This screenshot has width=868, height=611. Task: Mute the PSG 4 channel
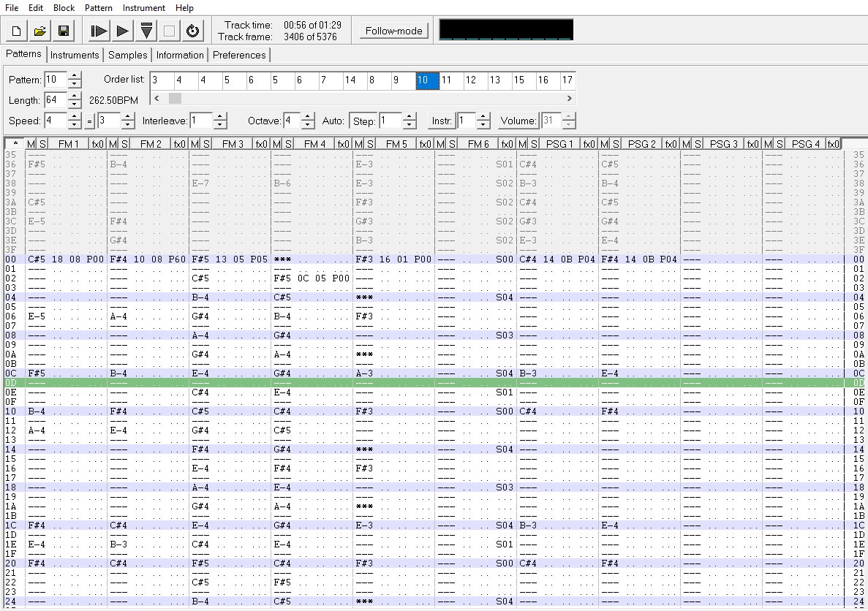pyautogui.click(x=768, y=144)
